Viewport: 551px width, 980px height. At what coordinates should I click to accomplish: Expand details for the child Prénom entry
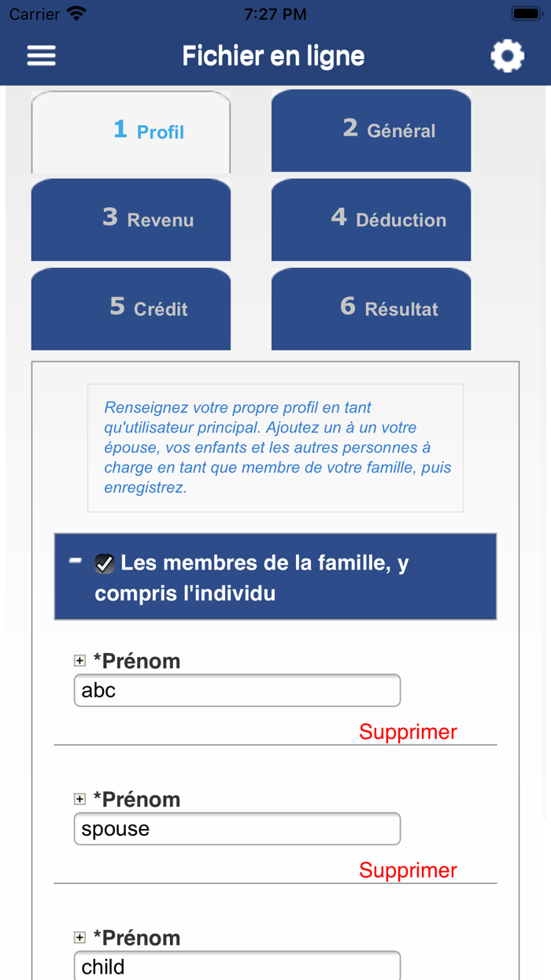pos(80,937)
